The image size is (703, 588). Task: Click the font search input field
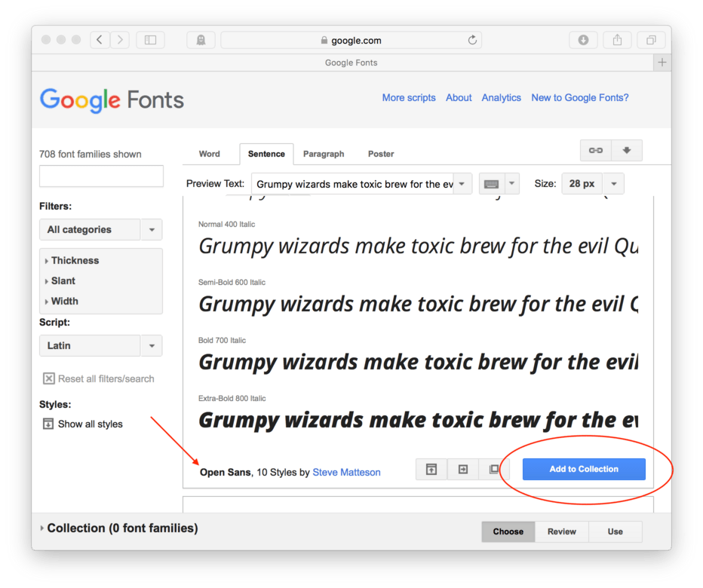[101, 176]
